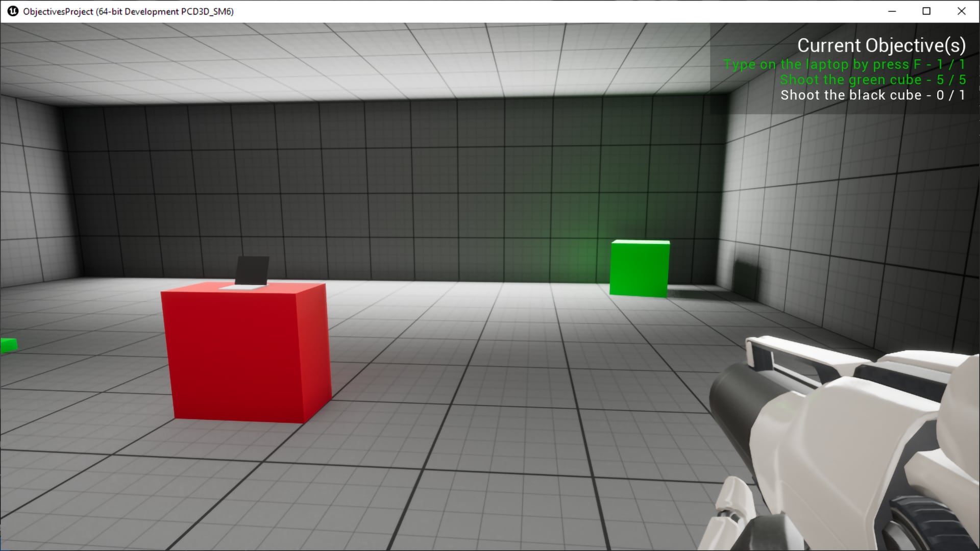Screen dimensions: 980x551
Task: Select the 'Shoot the black cube - 0 / 1' objective
Action: click(872, 95)
